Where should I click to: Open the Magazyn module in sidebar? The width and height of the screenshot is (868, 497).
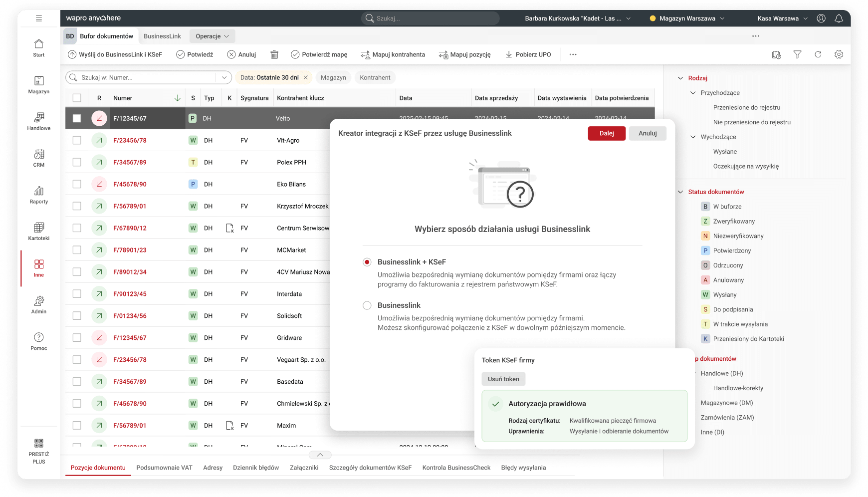click(x=39, y=84)
